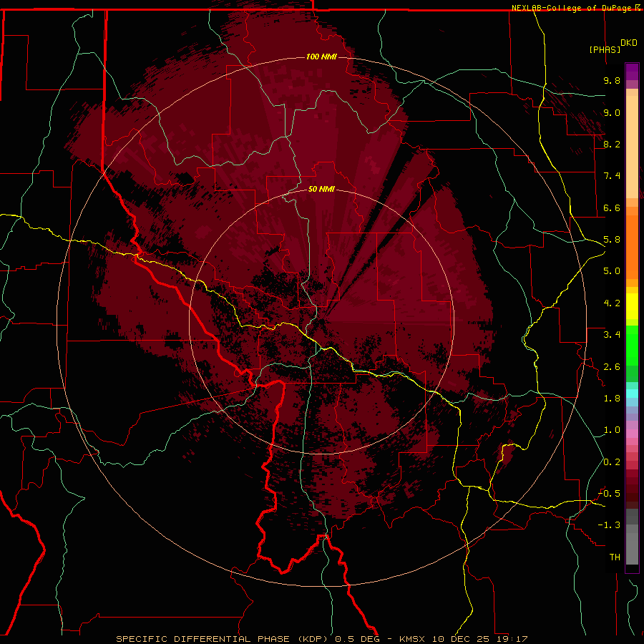Click the 100 NMI range ring label
This screenshot has width=644, height=644.
click(321, 57)
